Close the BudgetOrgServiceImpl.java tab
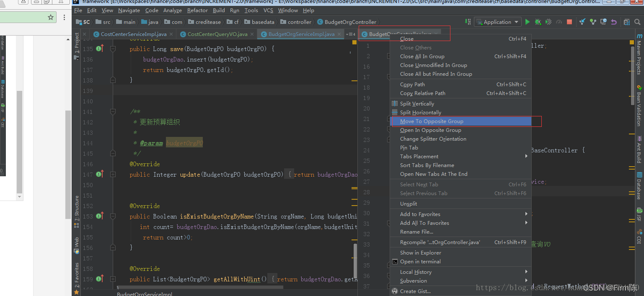This screenshot has width=644, height=296. (x=340, y=34)
